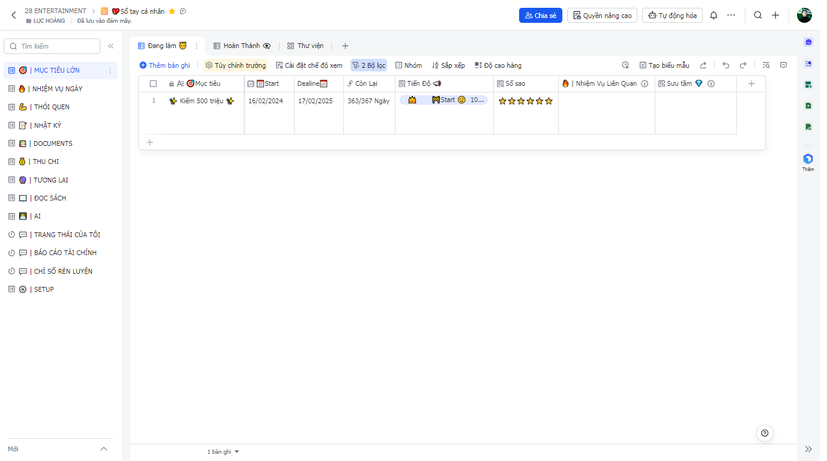Open the search magnifier in top bar
827x461 pixels.
(x=758, y=16)
